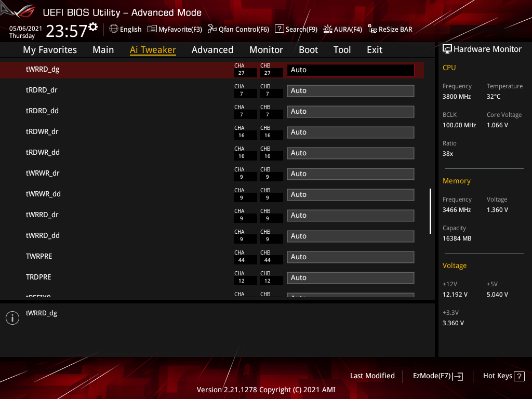The height and width of the screenshot is (399, 532).
Task: Click the tRDWR_dr CHB value 16
Action: pyautogui.click(x=268, y=136)
